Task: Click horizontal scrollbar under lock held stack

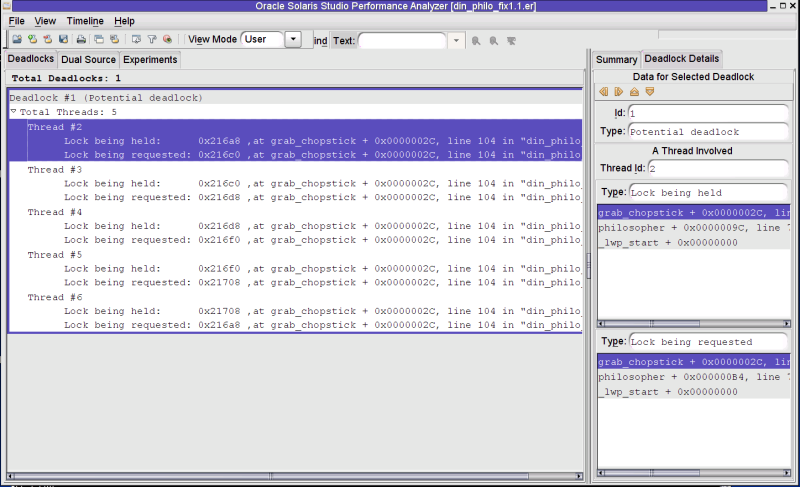Action: 694,323
